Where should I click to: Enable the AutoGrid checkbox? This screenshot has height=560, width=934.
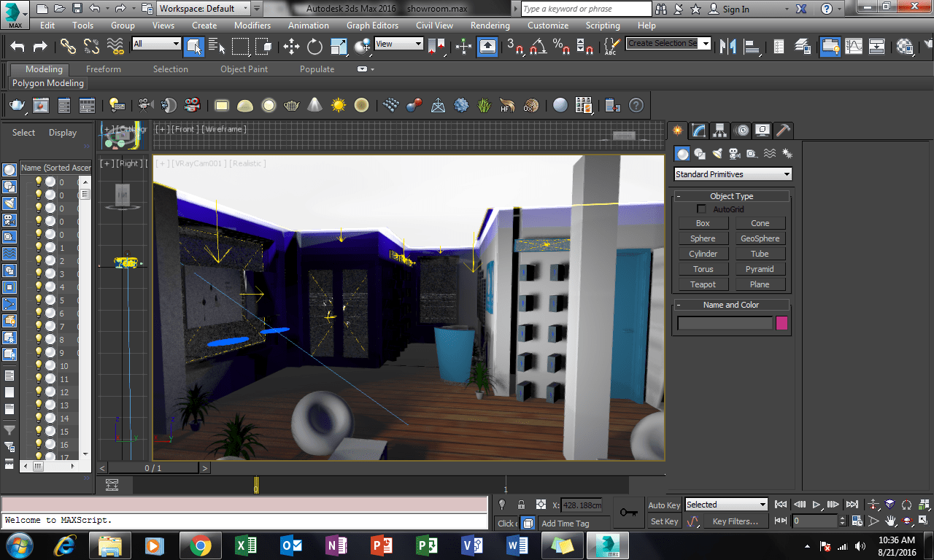point(702,209)
